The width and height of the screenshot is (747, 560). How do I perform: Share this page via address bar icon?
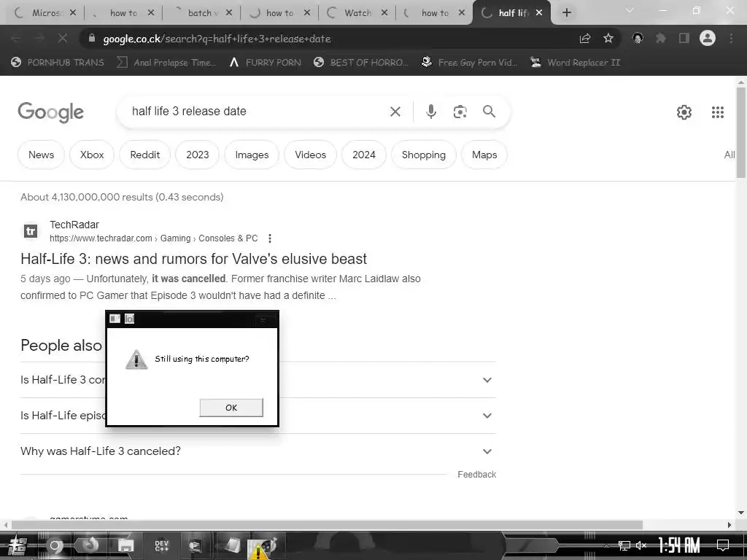585,39
